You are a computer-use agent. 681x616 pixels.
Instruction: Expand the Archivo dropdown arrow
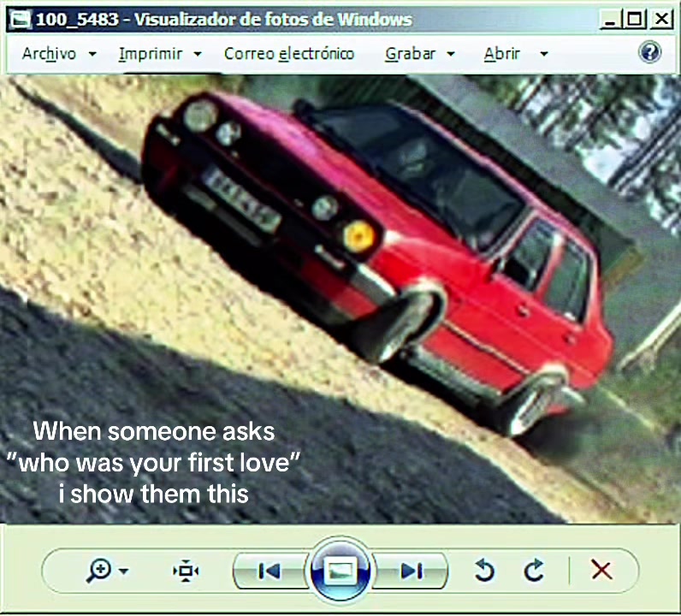pyautogui.click(x=92, y=54)
